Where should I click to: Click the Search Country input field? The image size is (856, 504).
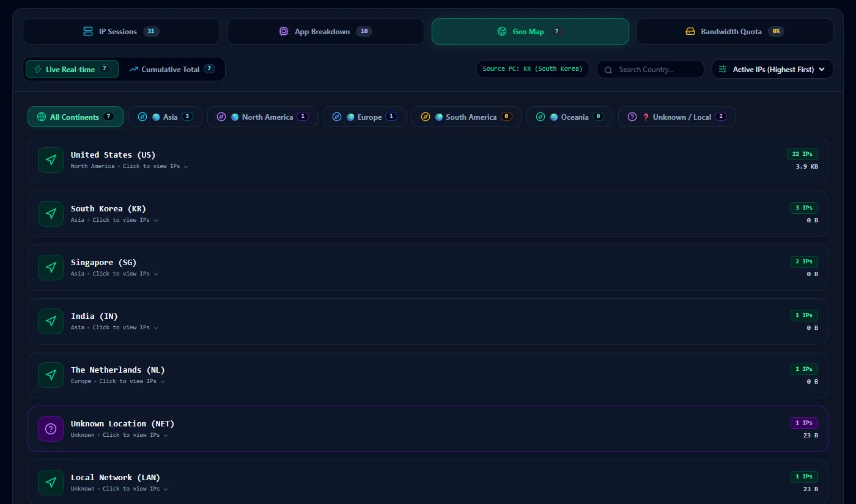click(x=651, y=70)
